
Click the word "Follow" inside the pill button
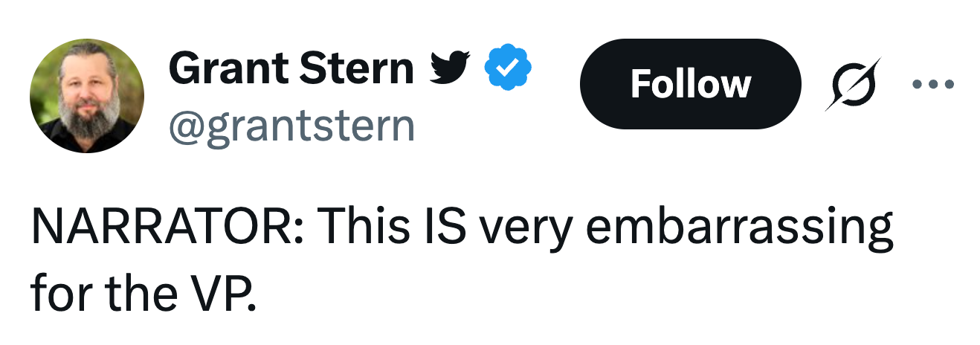(690, 84)
